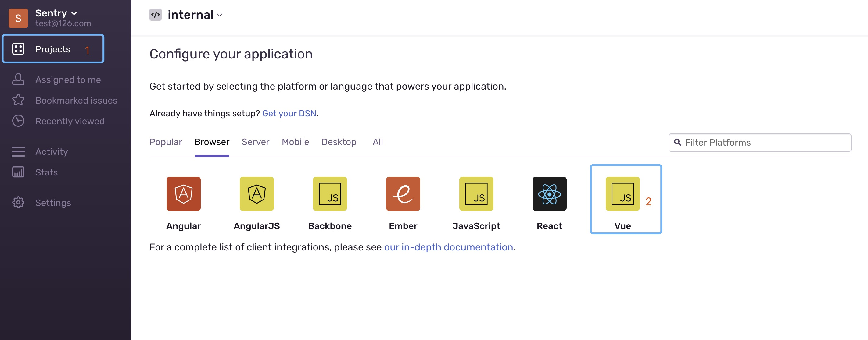Click the Stats bar chart icon
This screenshot has width=868, height=340.
coord(18,172)
